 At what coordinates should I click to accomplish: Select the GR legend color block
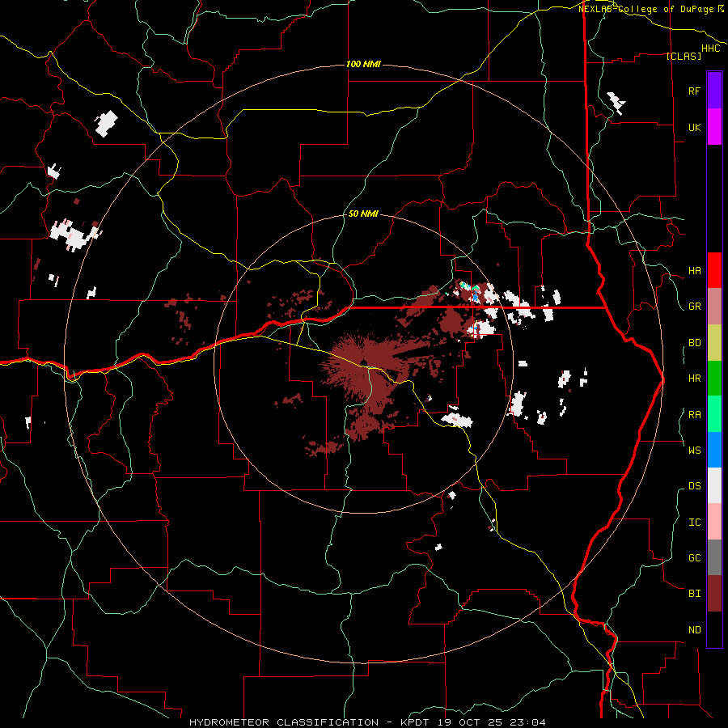714,307
